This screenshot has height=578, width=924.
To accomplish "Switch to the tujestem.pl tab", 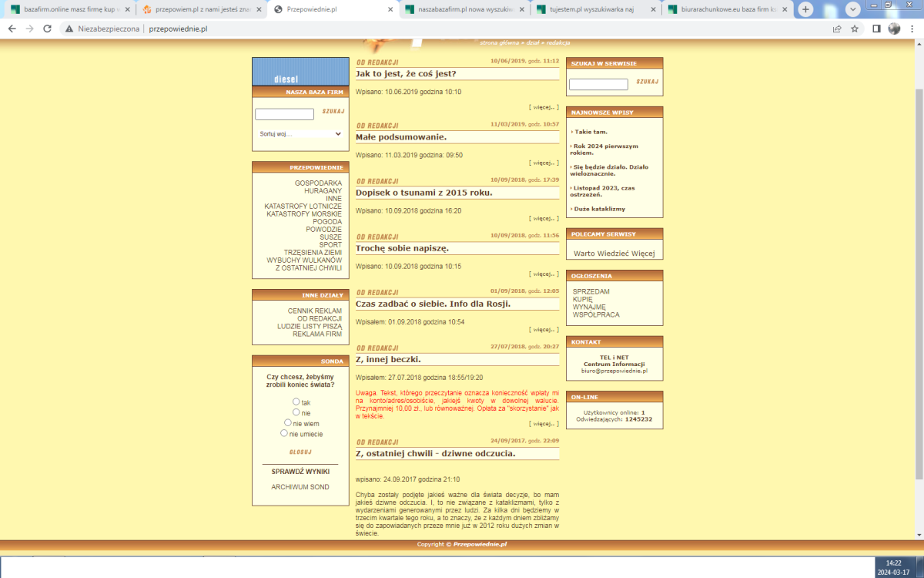I will (595, 10).
